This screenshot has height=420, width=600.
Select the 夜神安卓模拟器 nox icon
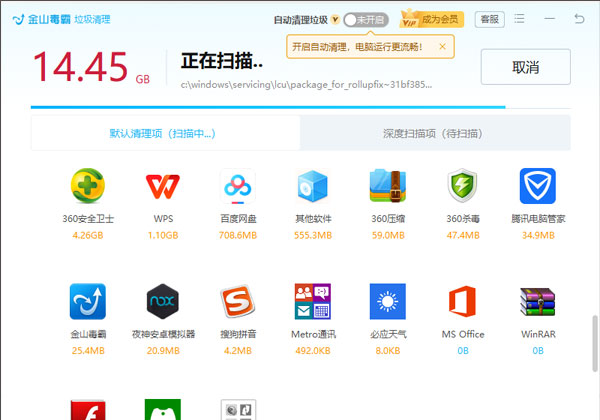[x=163, y=301]
